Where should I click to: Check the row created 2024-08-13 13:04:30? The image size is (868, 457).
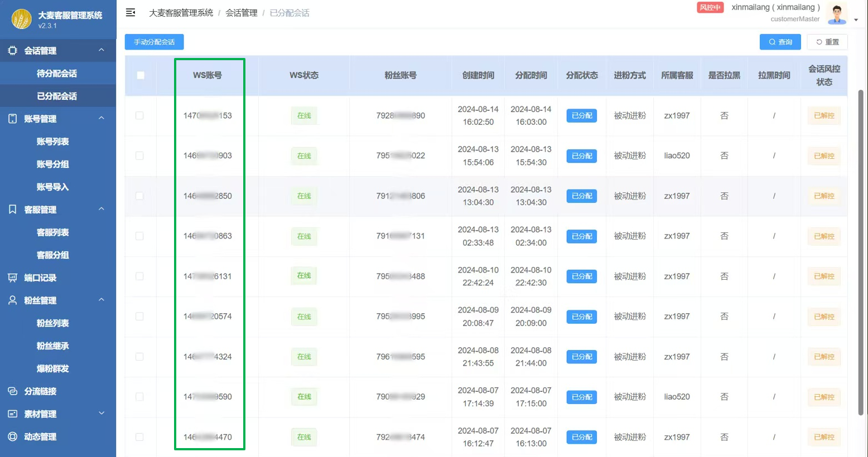point(139,196)
